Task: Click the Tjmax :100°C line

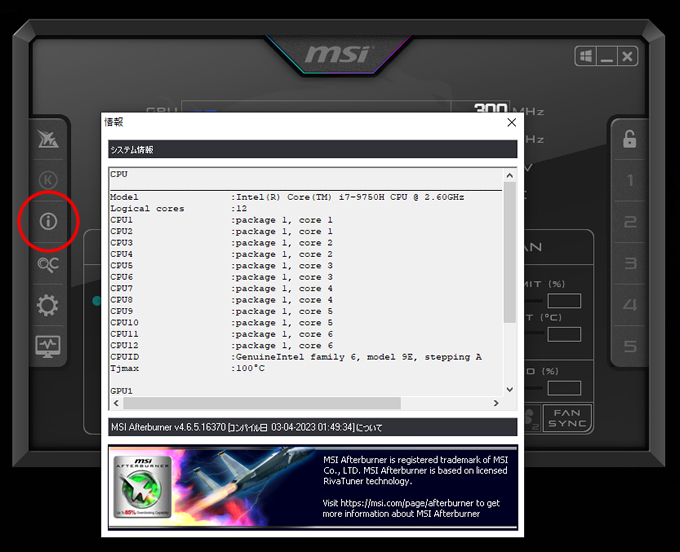Action: click(x=187, y=368)
